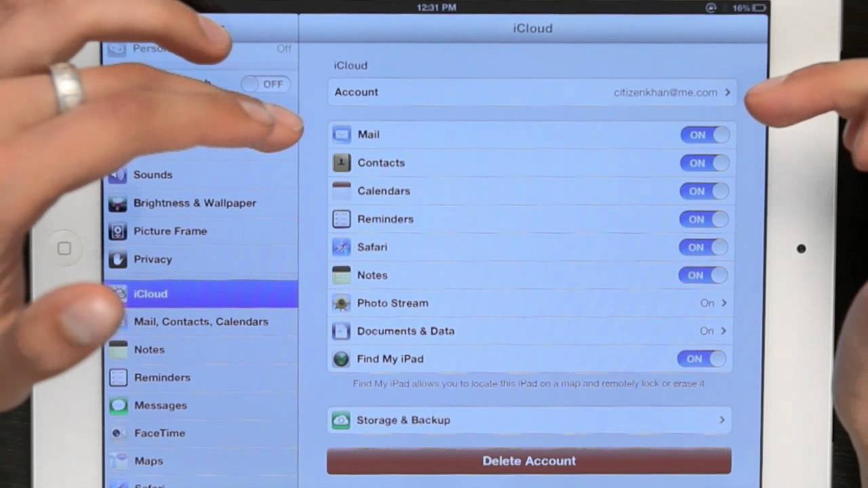
Task: Tap the Documents & Data icon
Action: (341, 331)
